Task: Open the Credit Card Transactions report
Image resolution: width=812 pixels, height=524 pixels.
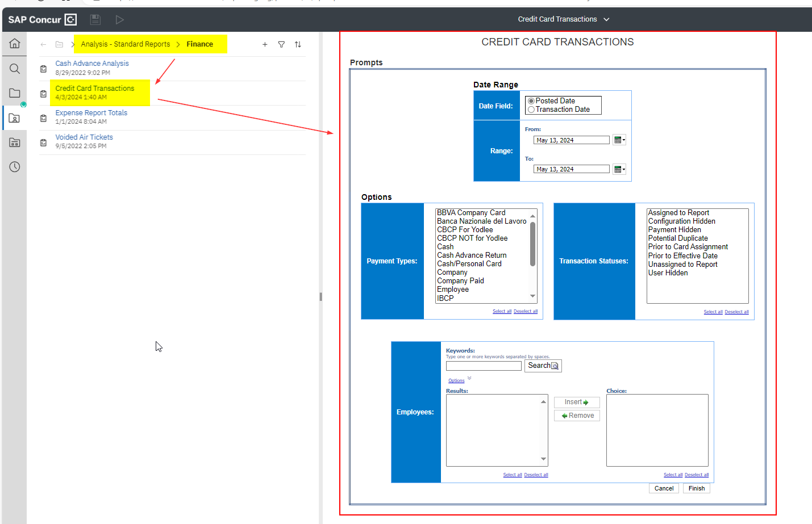Action: click(95, 89)
